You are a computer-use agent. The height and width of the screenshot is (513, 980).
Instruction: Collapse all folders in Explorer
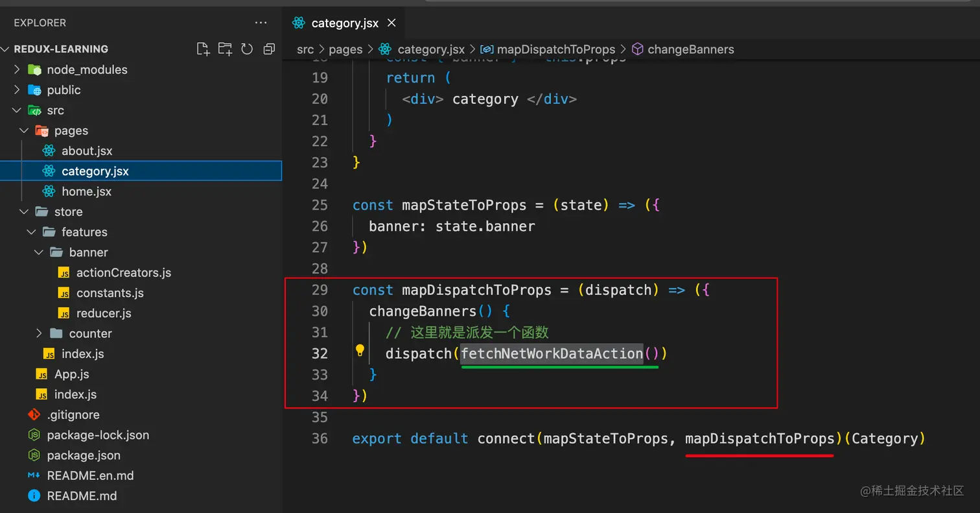[x=269, y=49]
